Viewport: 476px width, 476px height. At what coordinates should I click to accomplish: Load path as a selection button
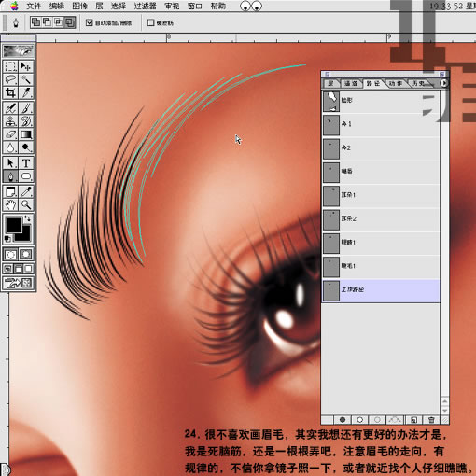[x=377, y=420]
